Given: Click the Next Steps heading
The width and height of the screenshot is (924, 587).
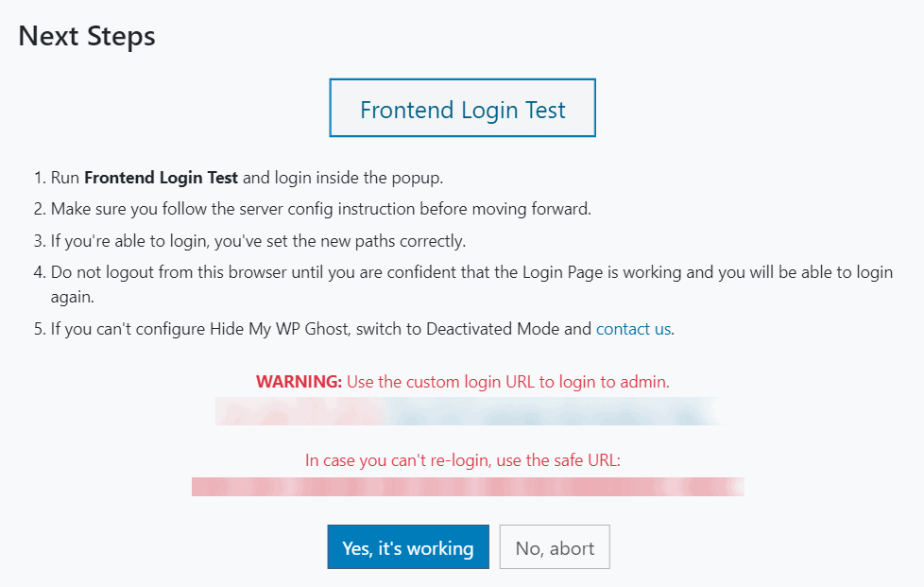Looking at the screenshot, I should click(x=87, y=36).
